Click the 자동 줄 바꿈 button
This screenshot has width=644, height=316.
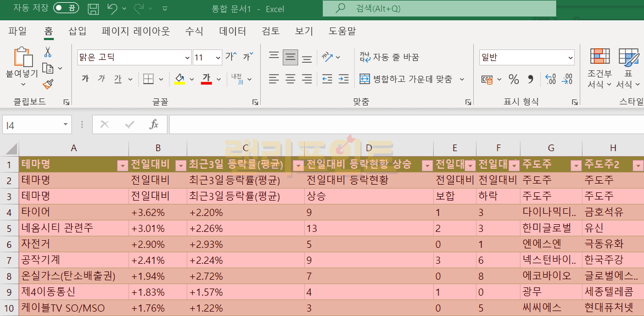[x=389, y=57]
